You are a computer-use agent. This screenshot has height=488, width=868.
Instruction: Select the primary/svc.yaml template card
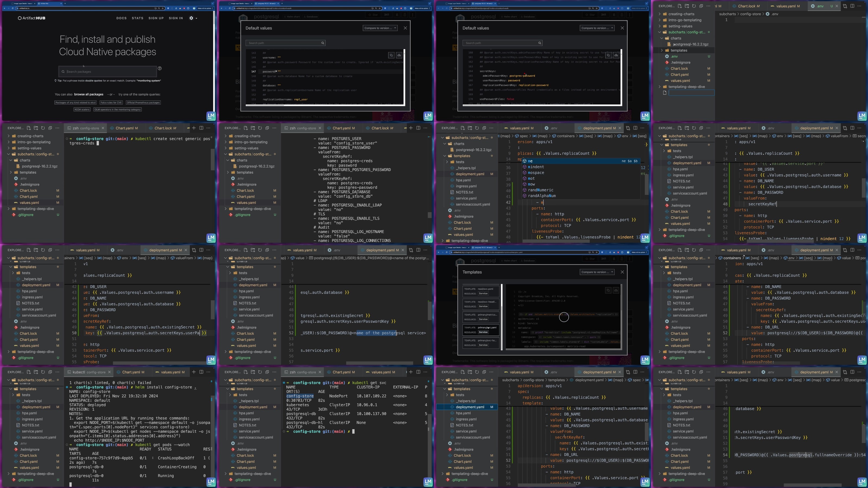[x=481, y=330]
